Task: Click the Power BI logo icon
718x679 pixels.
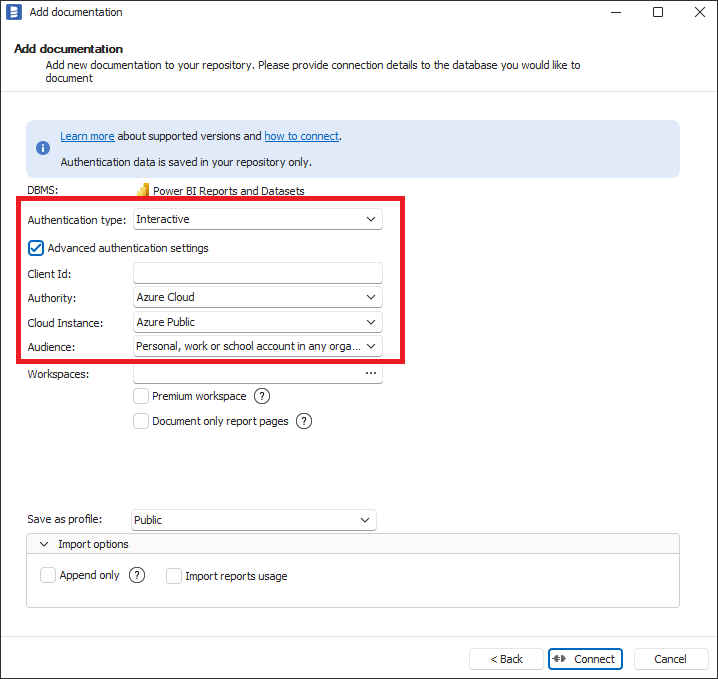Action: [x=143, y=190]
